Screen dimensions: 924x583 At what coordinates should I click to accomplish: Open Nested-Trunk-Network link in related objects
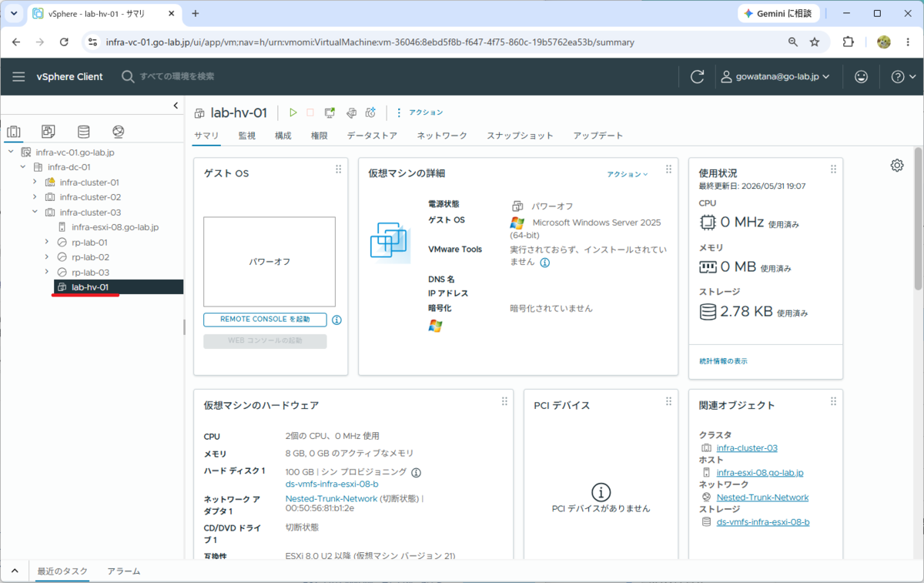pos(762,498)
